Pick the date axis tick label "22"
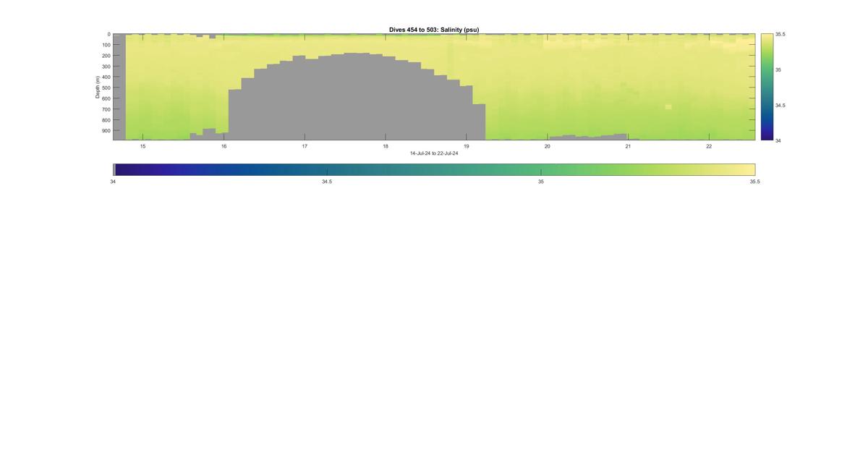 709,146
